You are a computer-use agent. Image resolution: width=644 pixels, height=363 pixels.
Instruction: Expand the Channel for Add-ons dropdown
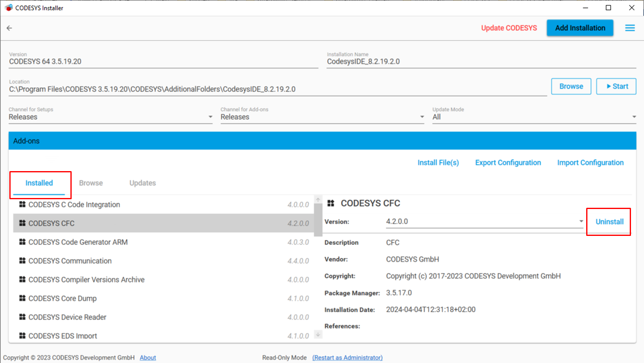(x=422, y=117)
